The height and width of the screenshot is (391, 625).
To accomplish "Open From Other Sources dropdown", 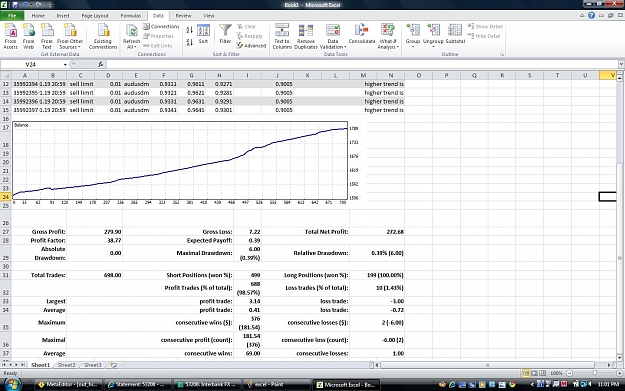I will click(x=70, y=36).
